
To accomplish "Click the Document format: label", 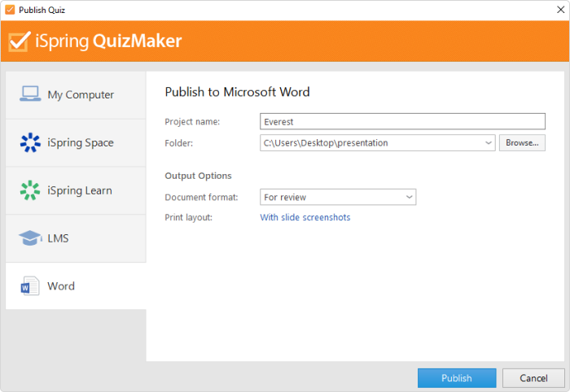I will click(x=201, y=197).
